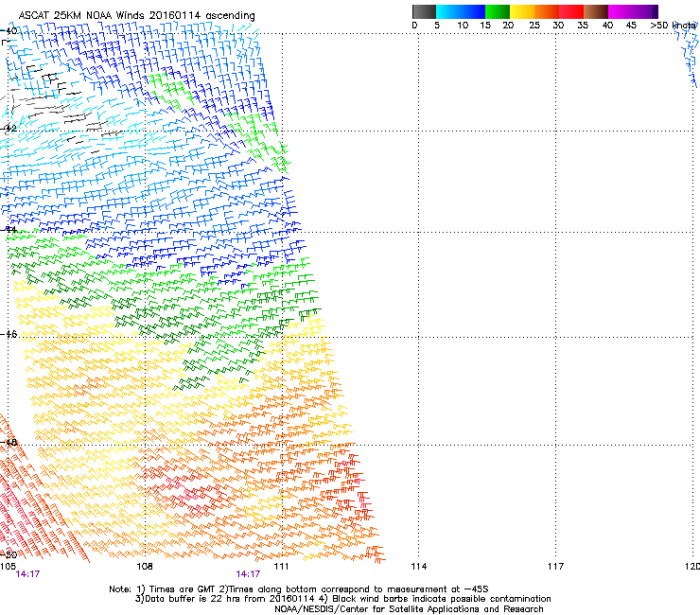Viewport: 700px width, 615px height.
Task: Click the '30' legend label
Action: click(558, 26)
